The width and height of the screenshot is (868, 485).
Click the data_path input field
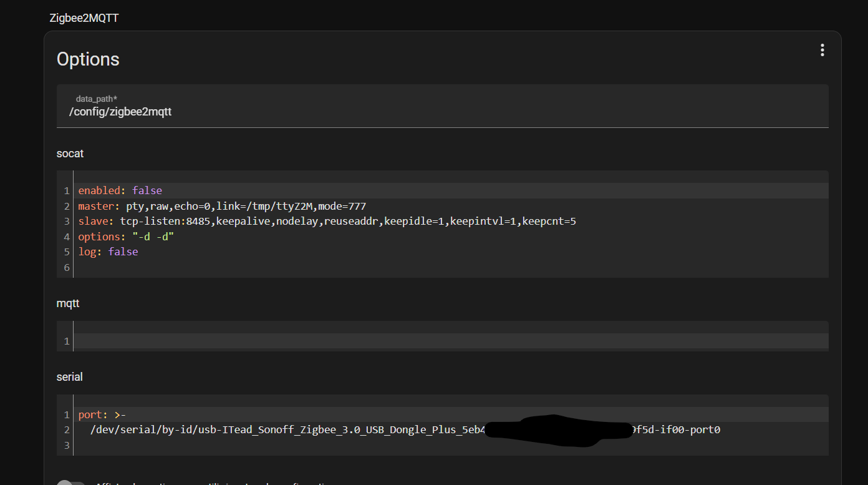tap(442, 112)
